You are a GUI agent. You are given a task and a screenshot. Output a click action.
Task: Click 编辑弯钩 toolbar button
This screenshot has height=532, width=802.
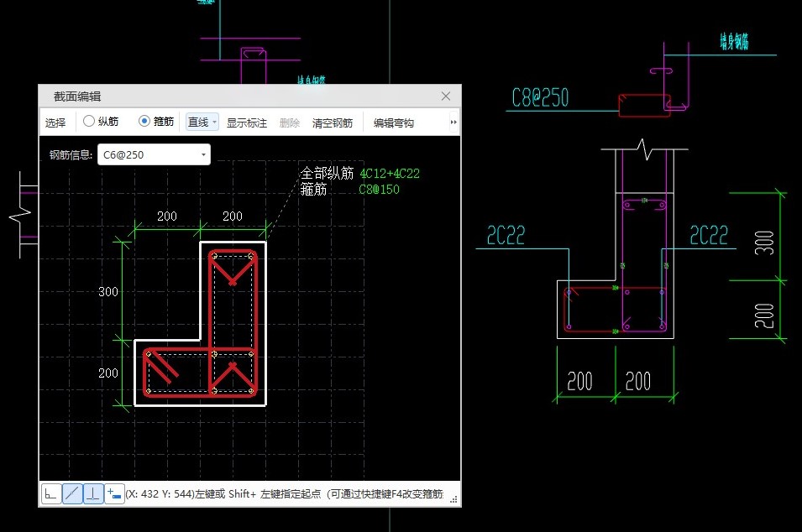tap(393, 123)
